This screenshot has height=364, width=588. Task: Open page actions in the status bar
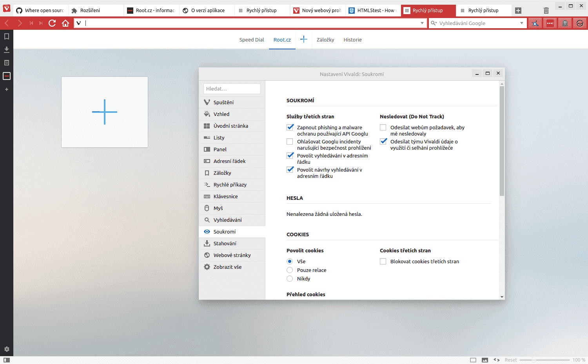click(496, 359)
